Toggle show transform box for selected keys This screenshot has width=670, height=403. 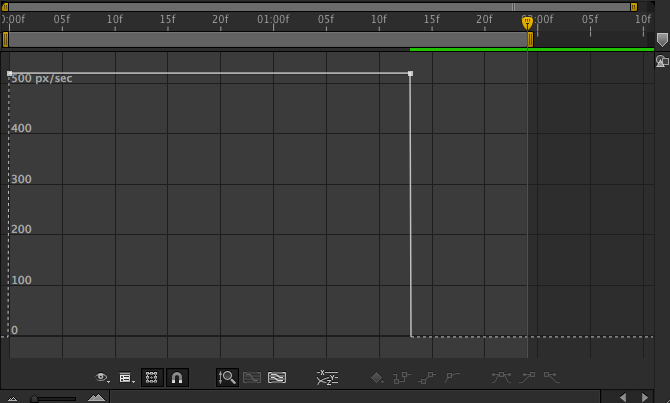click(152, 377)
